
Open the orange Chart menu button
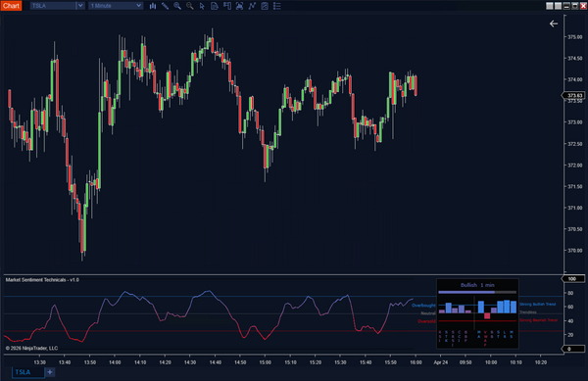click(x=11, y=6)
